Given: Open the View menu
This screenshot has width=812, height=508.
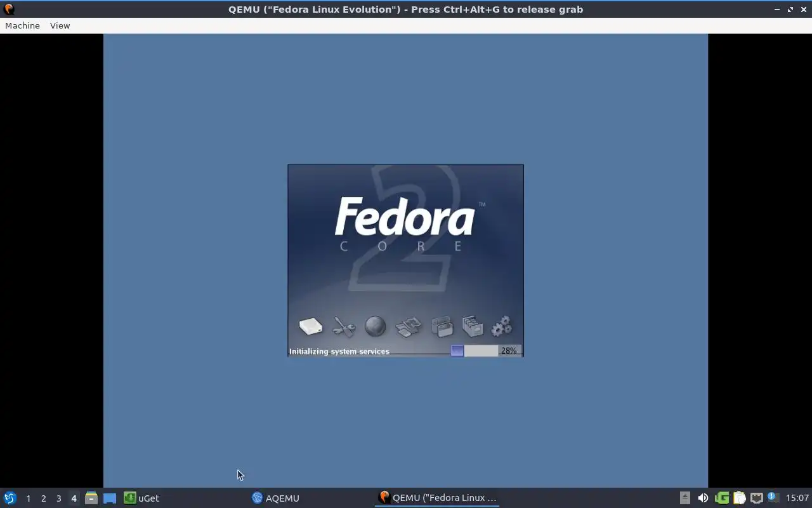Looking at the screenshot, I should [x=60, y=25].
